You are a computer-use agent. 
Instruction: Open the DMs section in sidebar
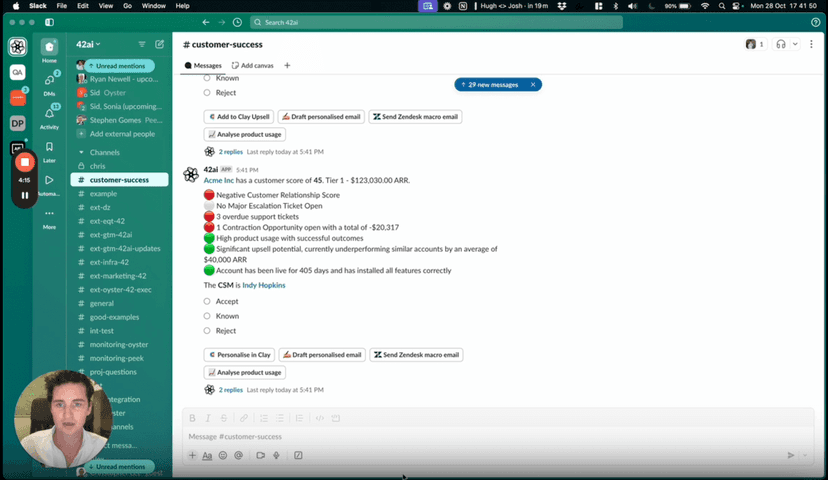click(x=49, y=82)
